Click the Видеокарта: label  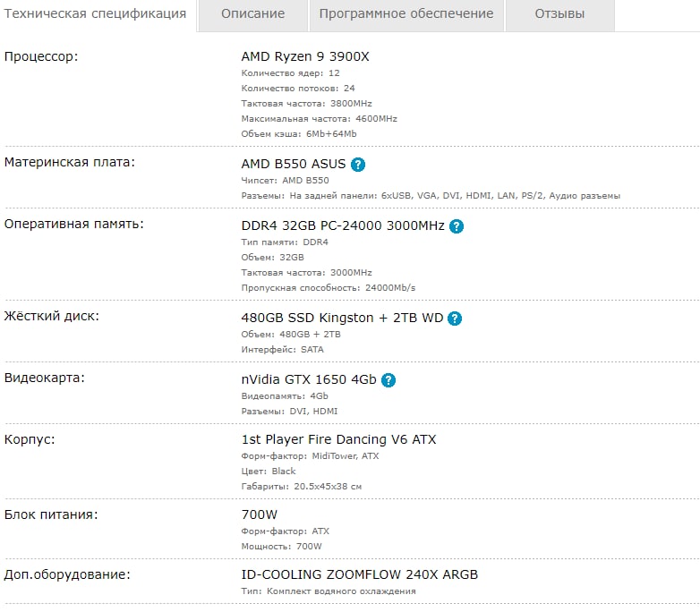pyautogui.click(x=44, y=378)
